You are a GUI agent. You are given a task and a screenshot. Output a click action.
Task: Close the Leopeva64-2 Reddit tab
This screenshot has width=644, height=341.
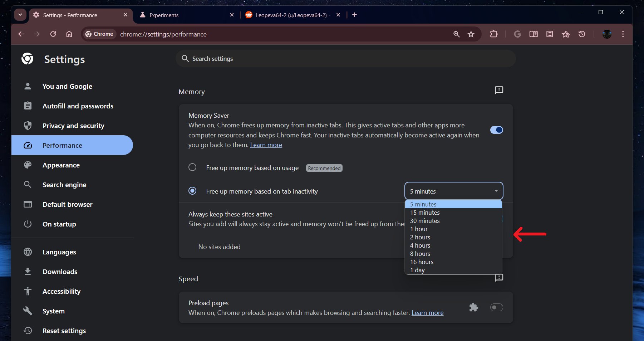338,15
